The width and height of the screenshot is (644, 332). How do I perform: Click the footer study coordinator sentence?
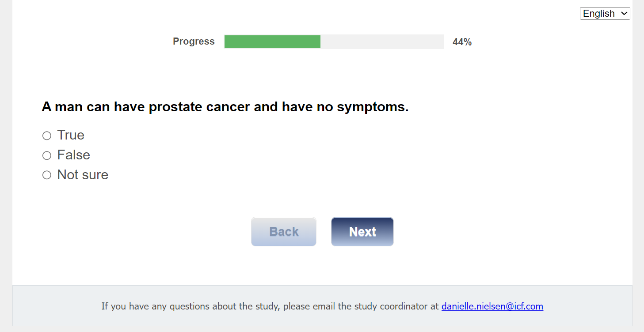pos(270,306)
